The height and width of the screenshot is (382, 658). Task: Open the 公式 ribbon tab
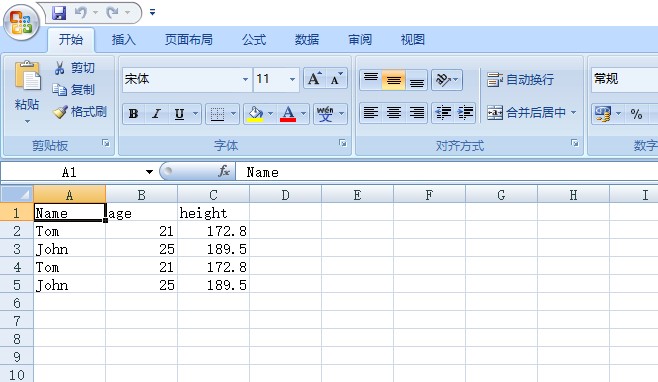coord(254,39)
